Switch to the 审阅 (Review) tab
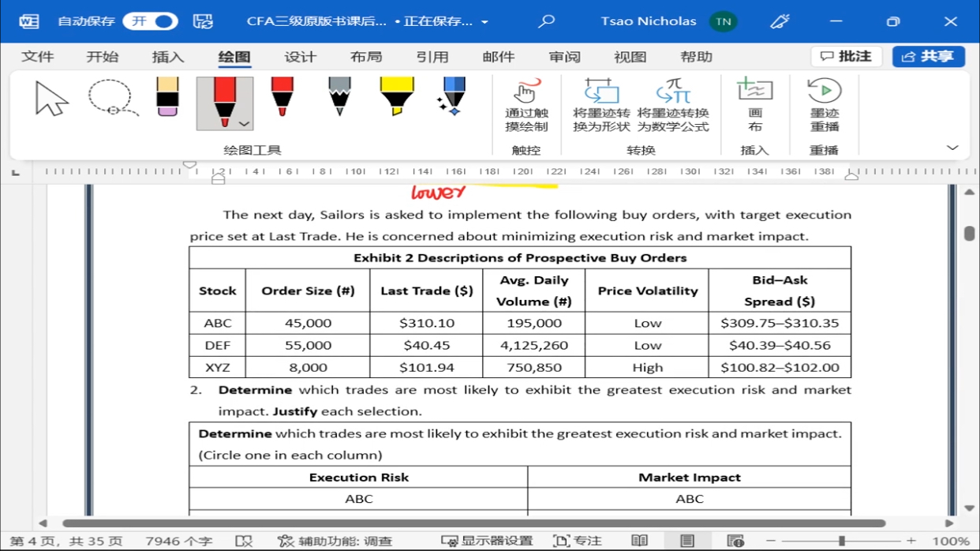 [564, 57]
